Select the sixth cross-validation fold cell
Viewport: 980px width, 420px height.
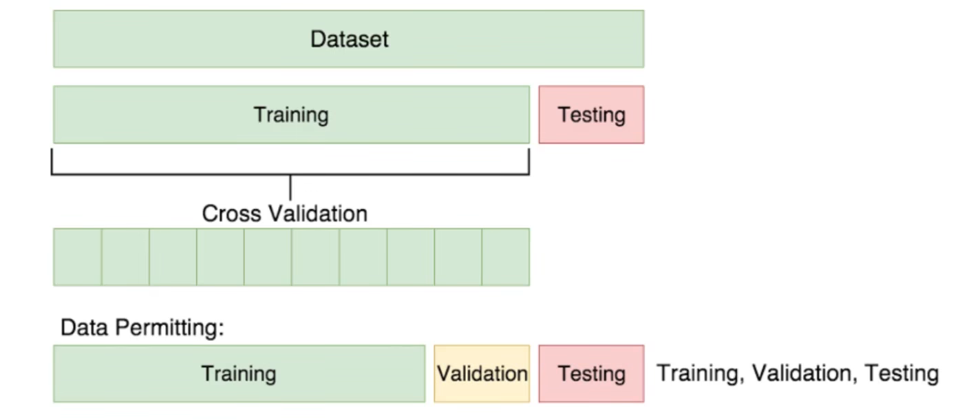tap(315, 257)
